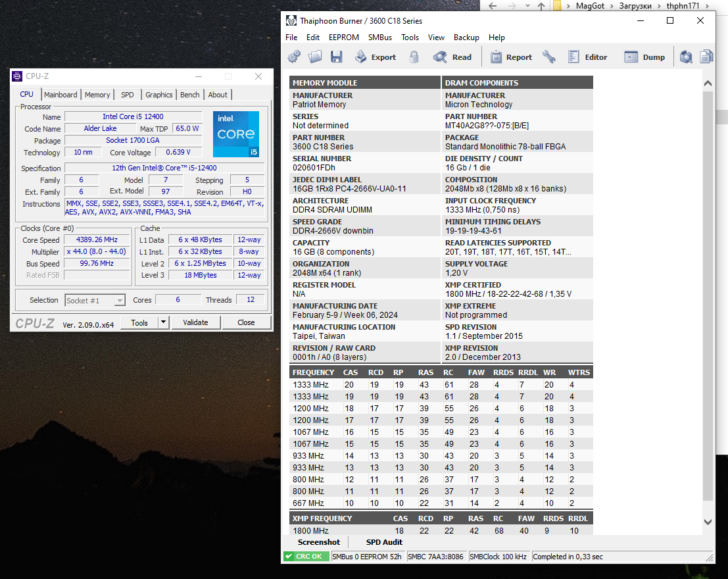Click the scroll up arrow in Thaiphoon Burner
728x579 pixels.
[708, 83]
